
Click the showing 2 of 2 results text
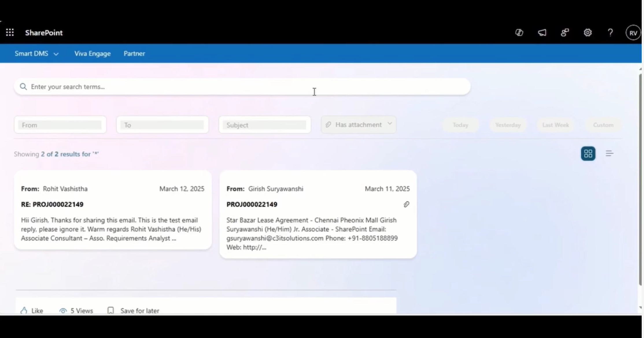click(56, 154)
